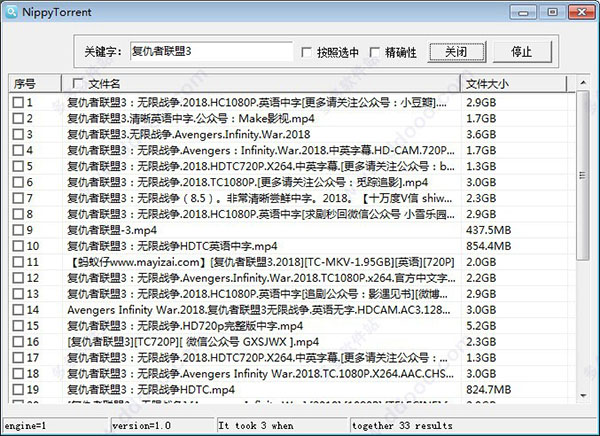Tick the checkbox for row 1
Viewport: 600px width, 436px height.
(x=18, y=102)
